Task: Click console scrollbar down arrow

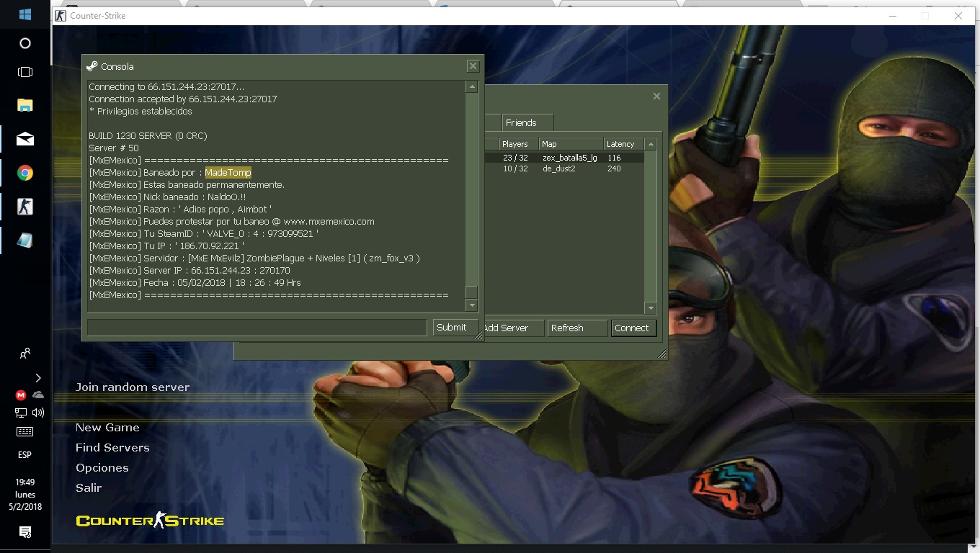Action: [472, 305]
